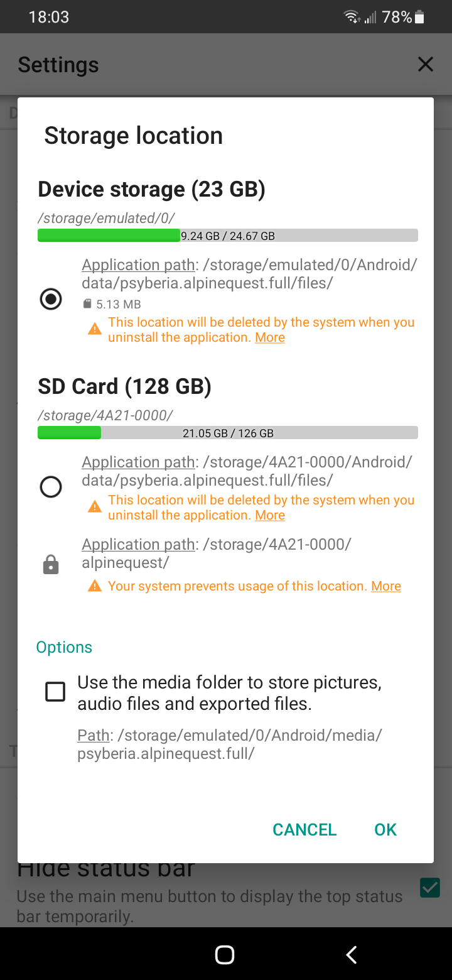
Task: Tap the small storage size icon near 5.13 MB
Action: coord(87,304)
